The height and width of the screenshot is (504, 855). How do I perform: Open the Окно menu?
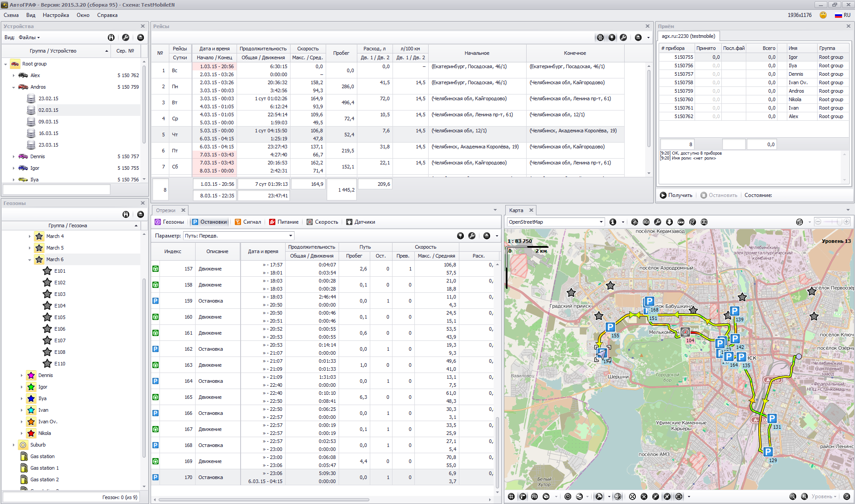click(x=83, y=15)
